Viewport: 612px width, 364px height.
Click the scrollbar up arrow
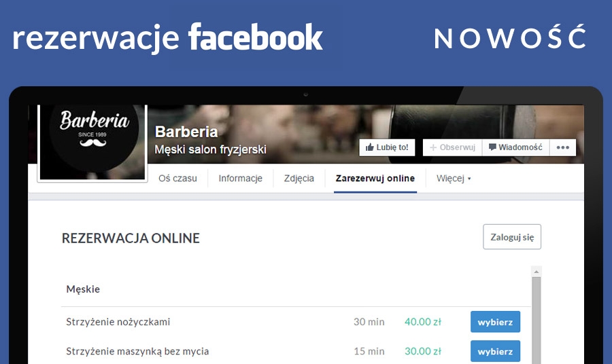(537, 272)
